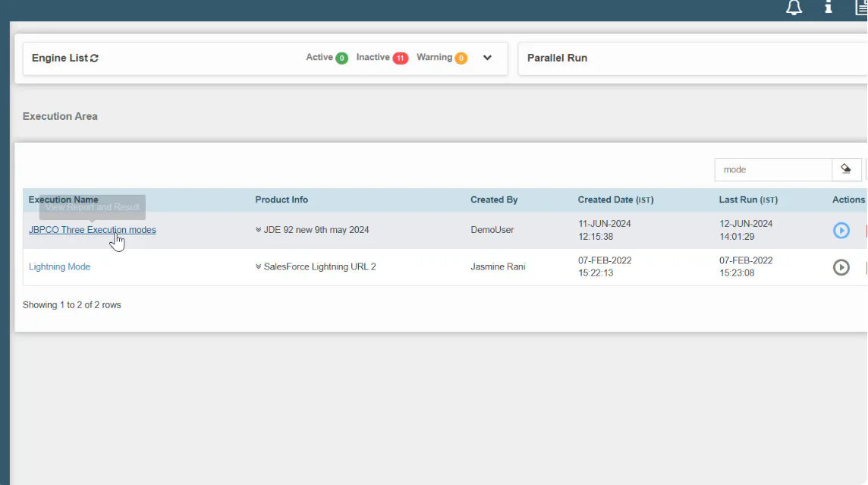Expand JDE 92 new 9th may 2024 product info
The image size is (868, 485).
pyautogui.click(x=258, y=229)
